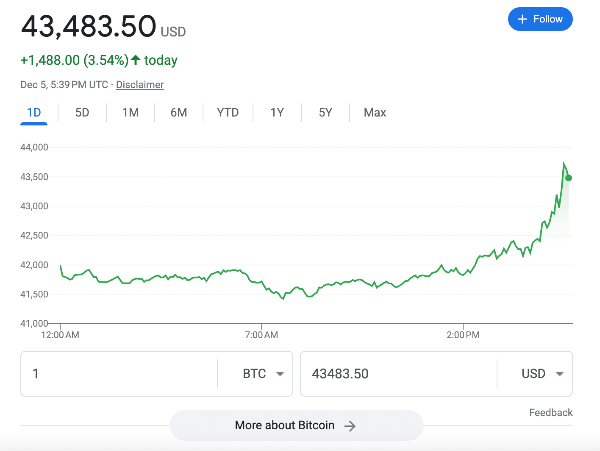Switch to the 5D time range
Viewport: 600px width, 451px height.
click(82, 112)
